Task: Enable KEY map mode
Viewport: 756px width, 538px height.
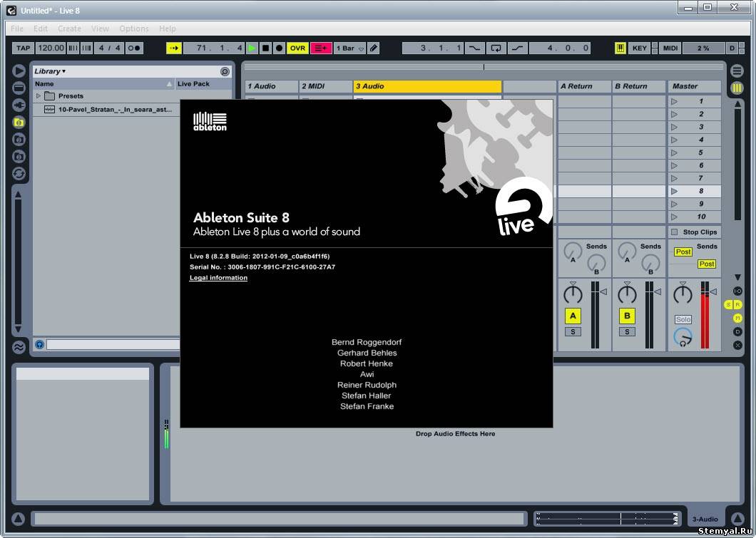Action: tap(639, 48)
